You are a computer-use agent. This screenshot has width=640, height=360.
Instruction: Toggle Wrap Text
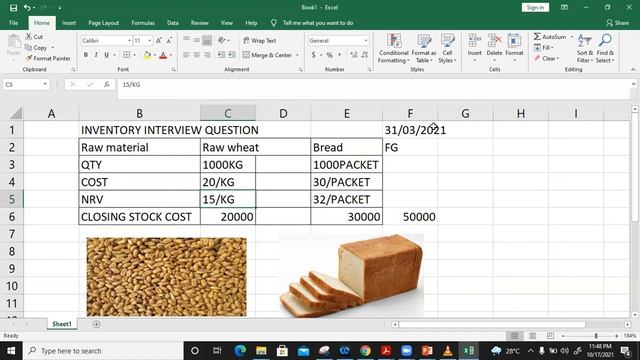(x=260, y=40)
